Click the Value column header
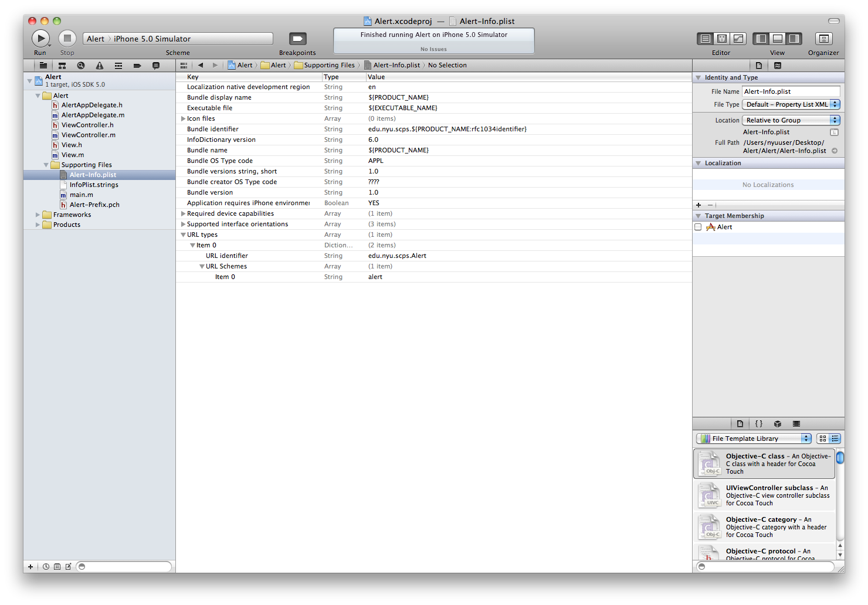This screenshot has height=605, width=868. (x=529, y=77)
